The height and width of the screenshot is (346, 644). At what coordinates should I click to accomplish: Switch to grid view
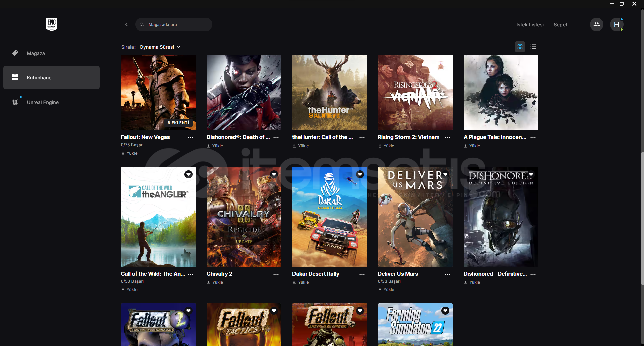[x=520, y=47]
